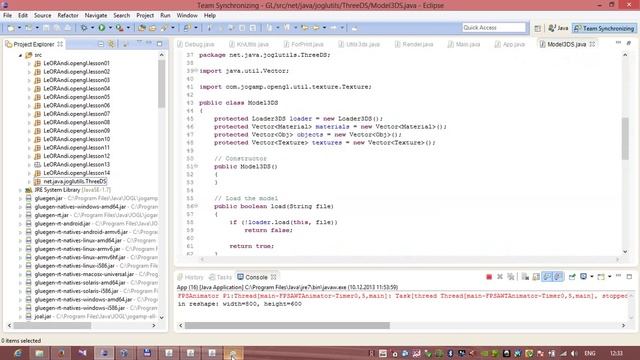The width and height of the screenshot is (640, 360).
Task: Minimize the Project Explorer view
Action: click(x=149, y=43)
